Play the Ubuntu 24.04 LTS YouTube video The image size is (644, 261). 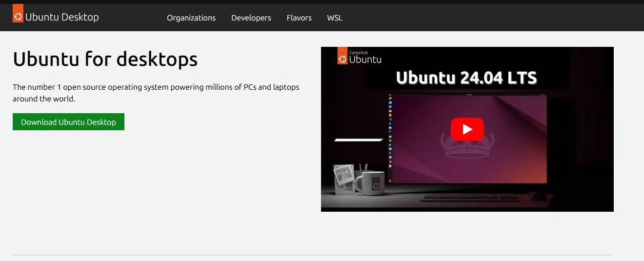(467, 129)
